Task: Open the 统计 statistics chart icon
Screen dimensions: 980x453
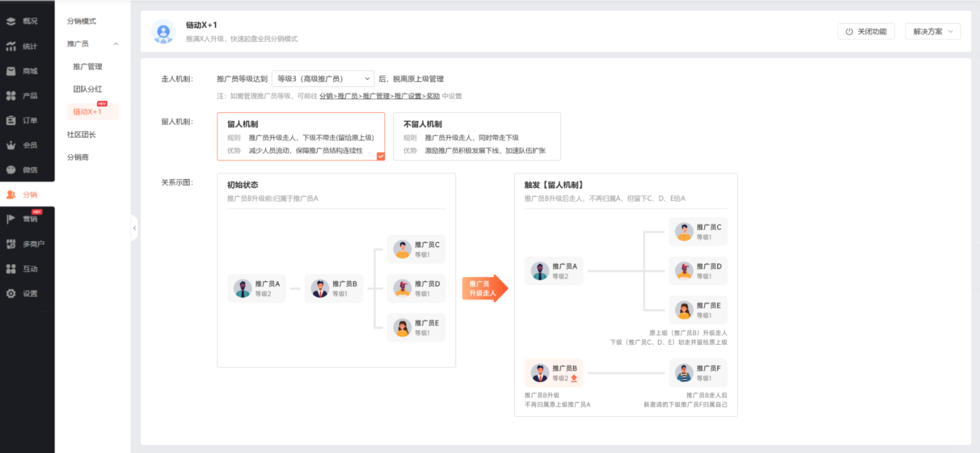Action: 11,46
